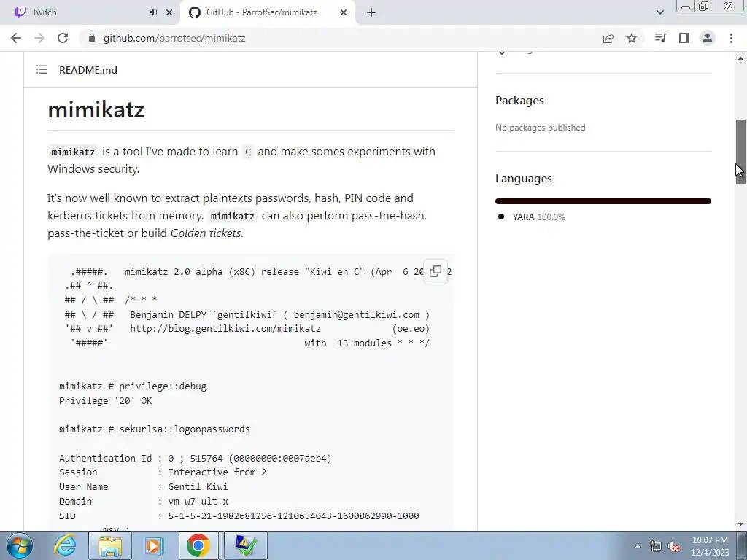Launch Internet Explorer from taskbar

coord(65,545)
